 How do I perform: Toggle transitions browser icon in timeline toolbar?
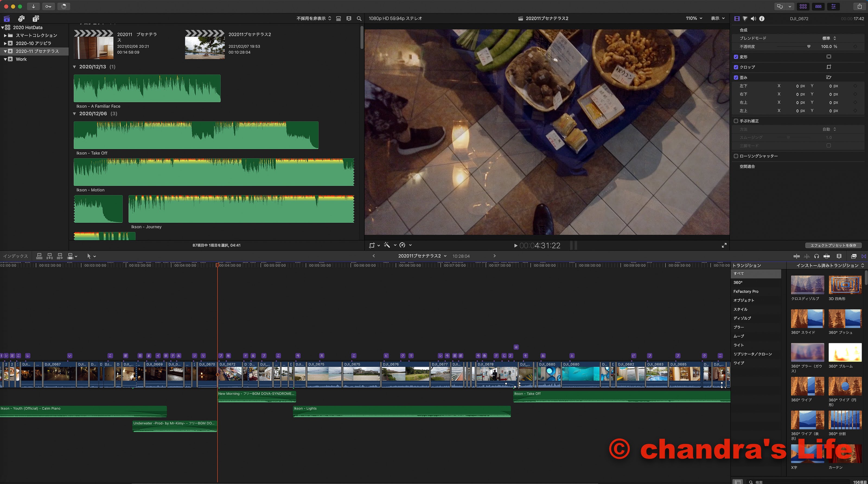point(864,256)
